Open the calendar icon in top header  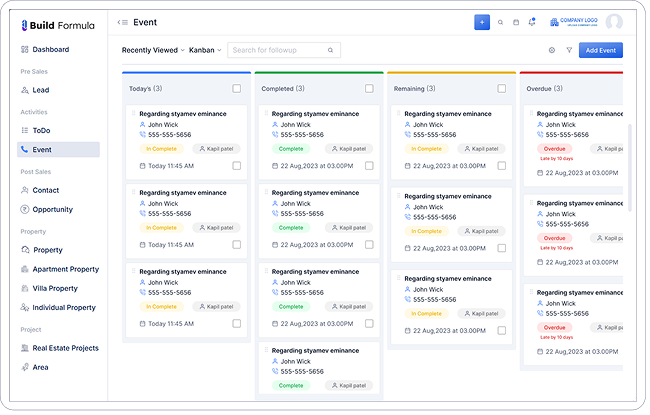(x=516, y=22)
